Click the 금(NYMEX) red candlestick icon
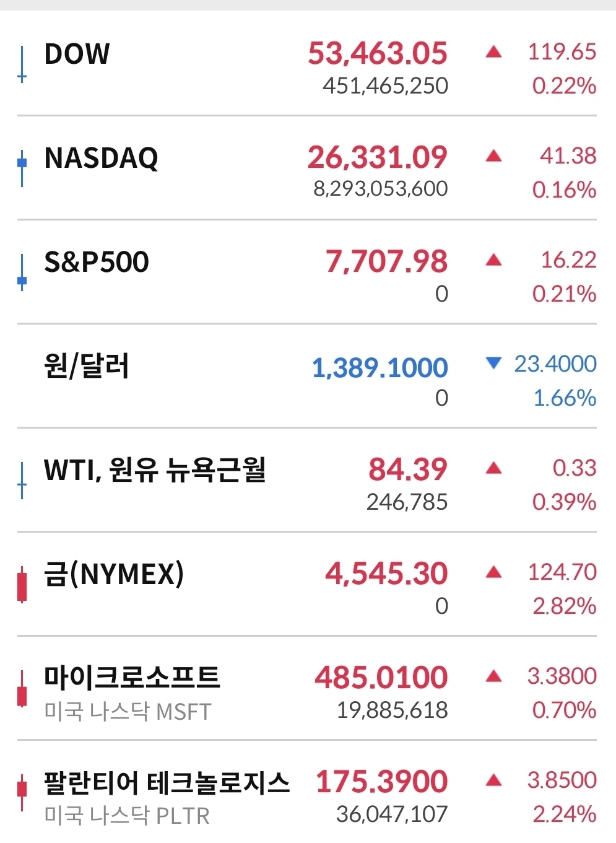This screenshot has width=616, height=843. [22, 584]
